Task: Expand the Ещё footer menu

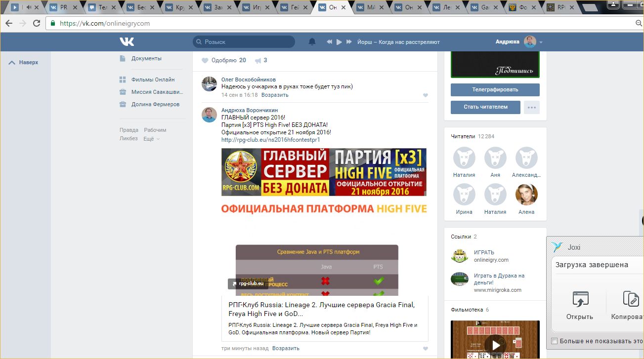Action: click(151, 139)
